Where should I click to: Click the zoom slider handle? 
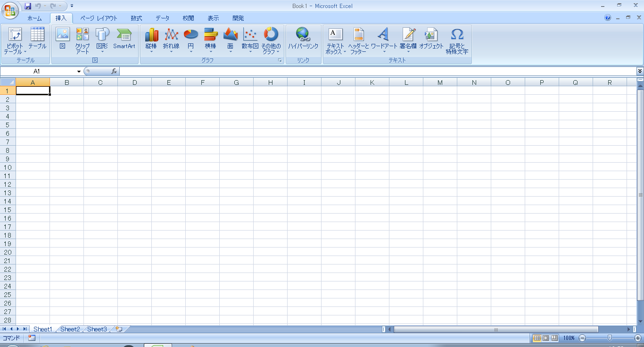click(610, 338)
